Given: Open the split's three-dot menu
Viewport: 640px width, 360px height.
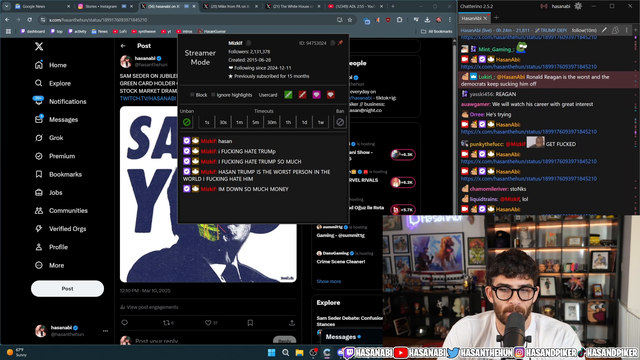Looking at the screenshot, I should (627, 30).
